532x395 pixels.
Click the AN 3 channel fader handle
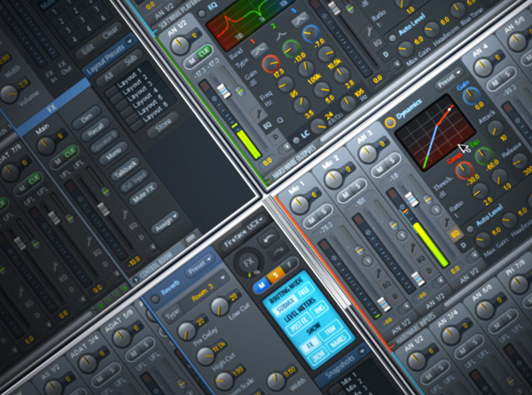pos(411,199)
